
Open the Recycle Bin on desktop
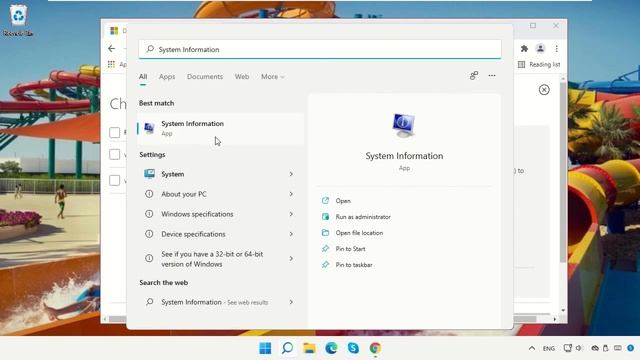[18, 20]
